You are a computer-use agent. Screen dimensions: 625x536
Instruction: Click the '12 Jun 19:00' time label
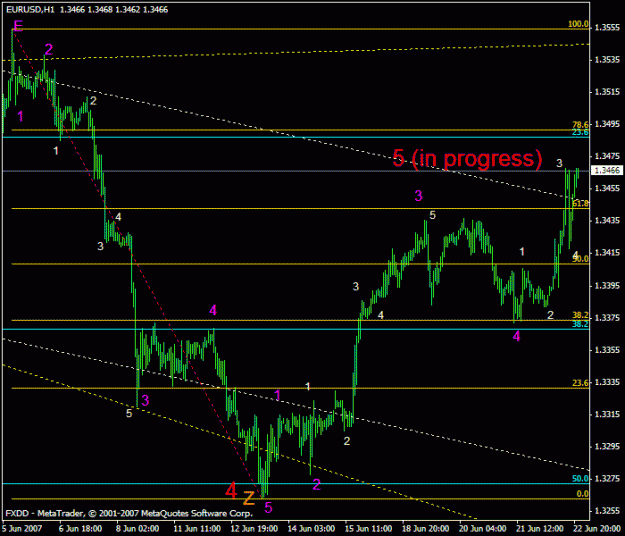click(254, 529)
